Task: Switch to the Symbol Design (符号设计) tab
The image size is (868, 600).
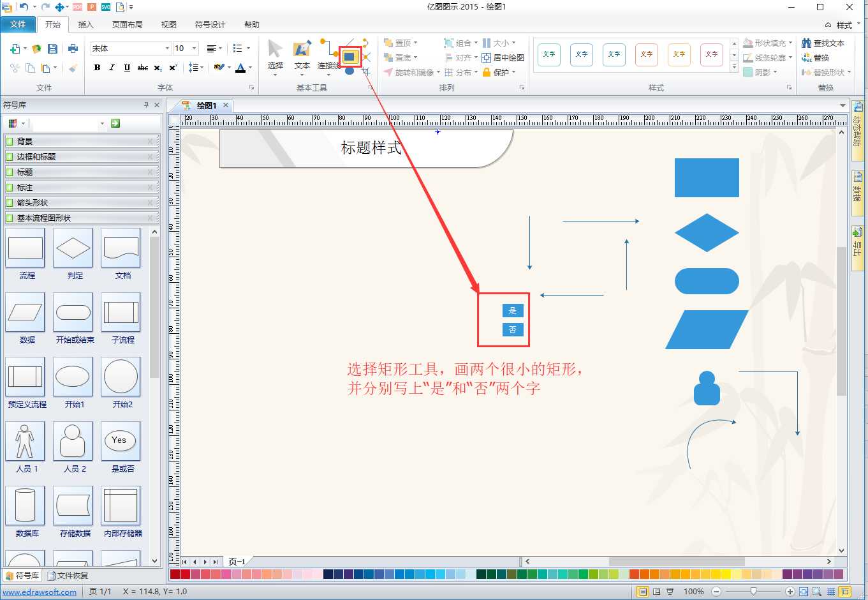Action: point(210,24)
